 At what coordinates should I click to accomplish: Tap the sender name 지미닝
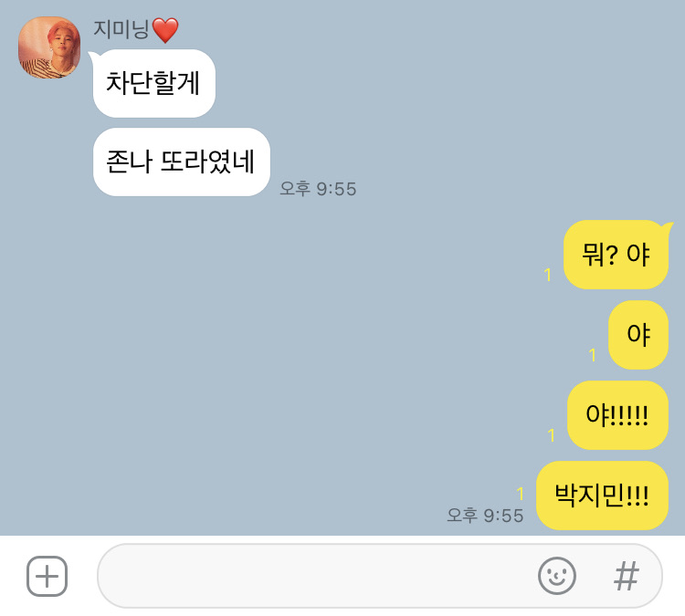pyautogui.click(x=121, y=30)
